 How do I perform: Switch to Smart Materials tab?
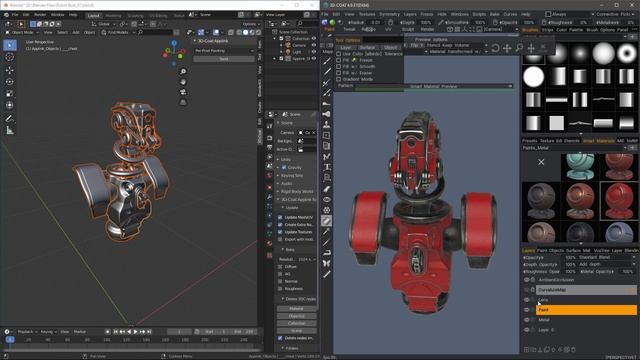(x=598, y=141)
